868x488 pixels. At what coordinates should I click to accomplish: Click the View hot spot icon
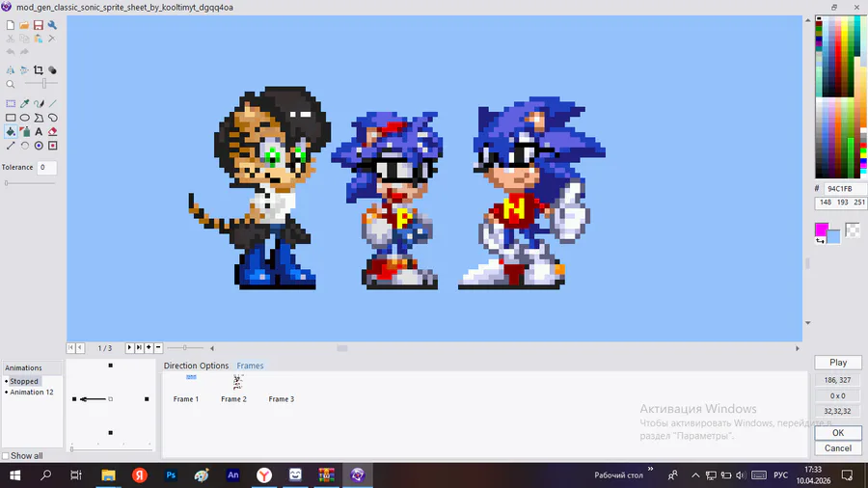click(39, 146)
